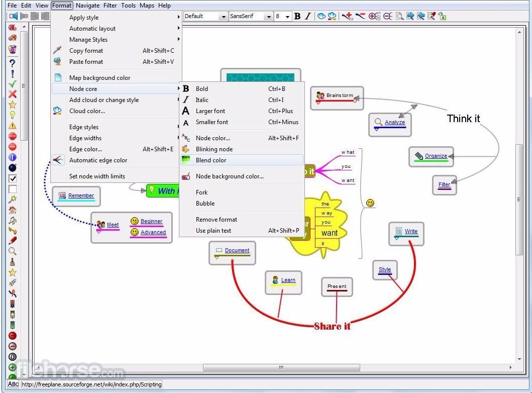The image size is (532, 393).
Task: Select Remove format menu entry
Action: (x=241, y=220)
